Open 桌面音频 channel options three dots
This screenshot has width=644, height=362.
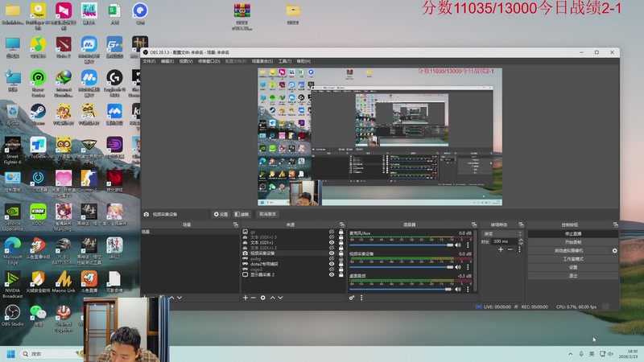pos(468,290)
